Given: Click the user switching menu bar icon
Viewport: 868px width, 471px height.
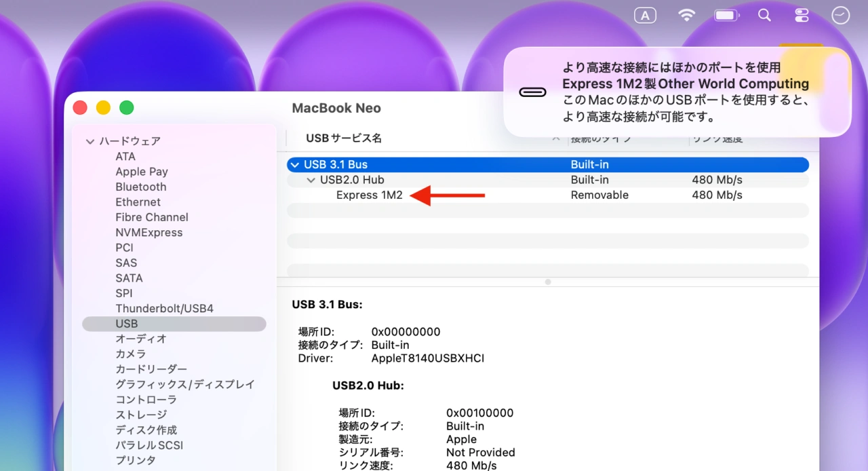Looking at the screenshot, I should 802,15.
